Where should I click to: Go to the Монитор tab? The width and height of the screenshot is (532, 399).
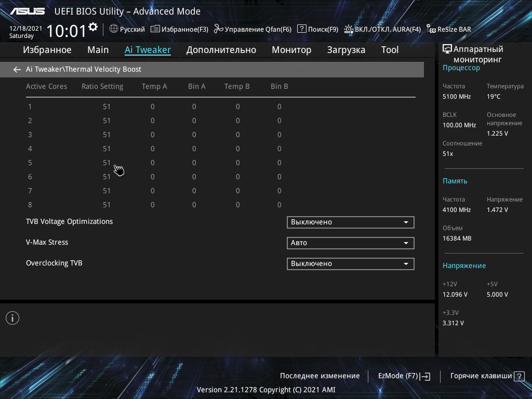point(291,50)
